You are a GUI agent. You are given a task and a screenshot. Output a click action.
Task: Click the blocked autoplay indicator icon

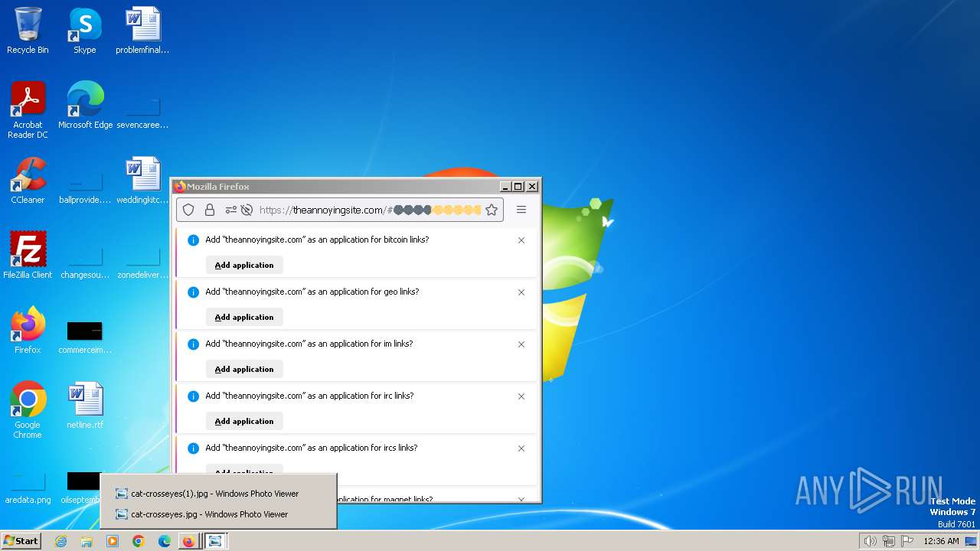(x=247, y=210)
